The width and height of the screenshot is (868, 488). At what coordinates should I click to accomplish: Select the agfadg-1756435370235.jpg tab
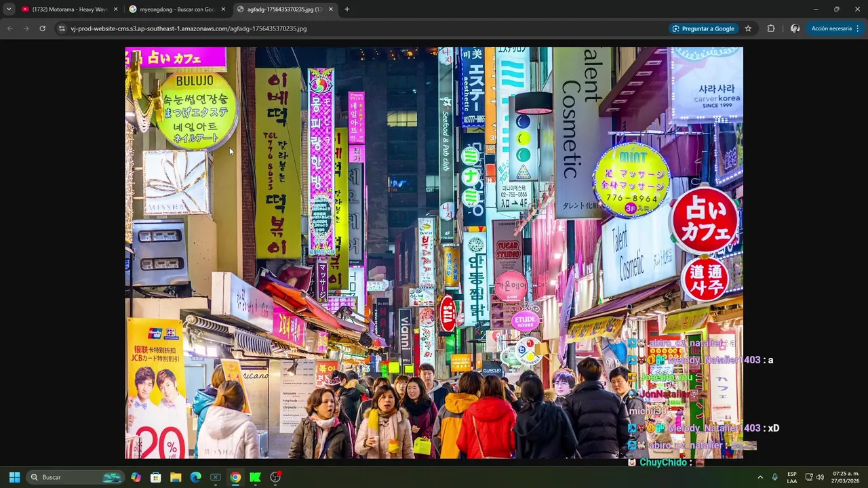(285, 9)
